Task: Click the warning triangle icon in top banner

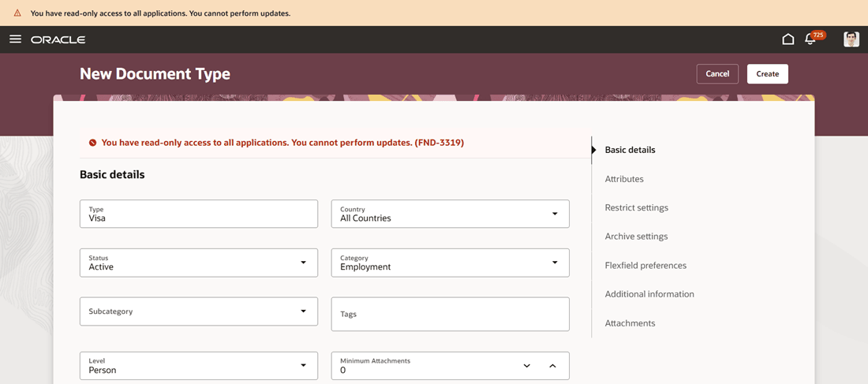Action: coord(17,13)
